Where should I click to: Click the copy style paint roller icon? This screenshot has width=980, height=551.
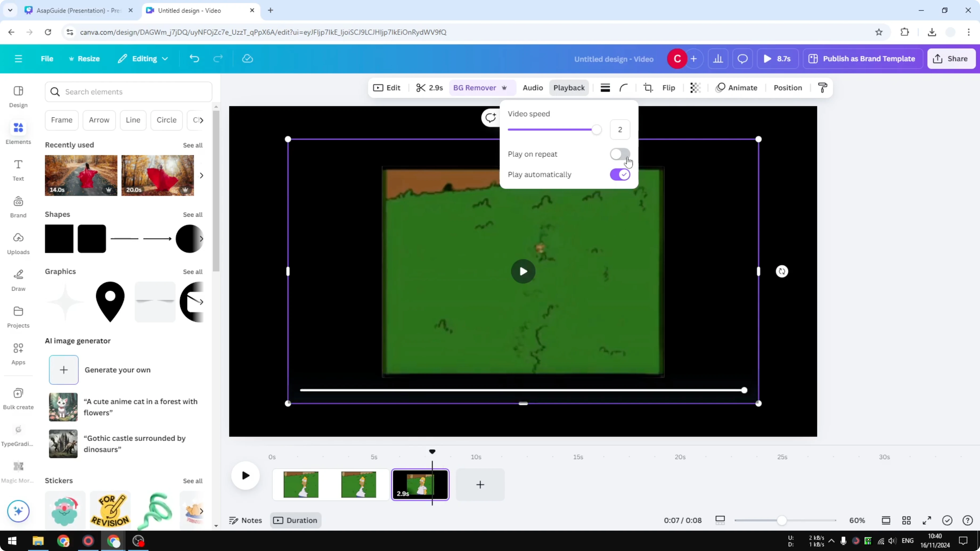click(823, 88)
